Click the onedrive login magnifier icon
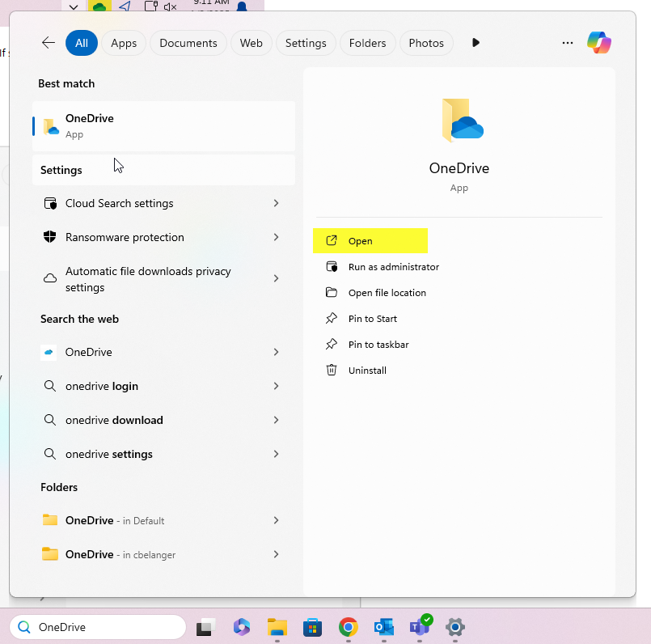Screen dimensions: 651x644 coord(50,386)
